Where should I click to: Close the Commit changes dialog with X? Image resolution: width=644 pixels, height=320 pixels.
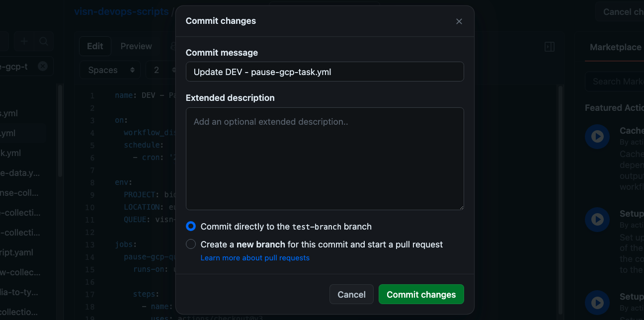pos(459,21)
